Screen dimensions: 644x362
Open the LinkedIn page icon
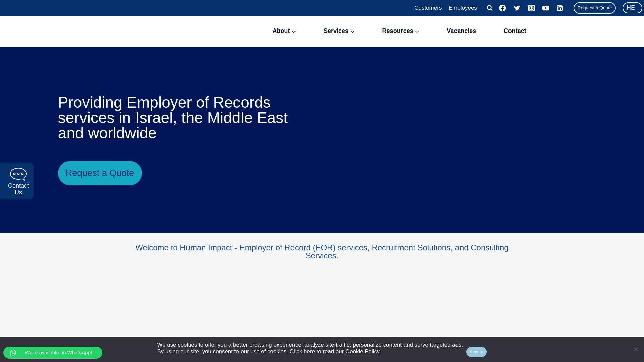(x=560, y=8)
